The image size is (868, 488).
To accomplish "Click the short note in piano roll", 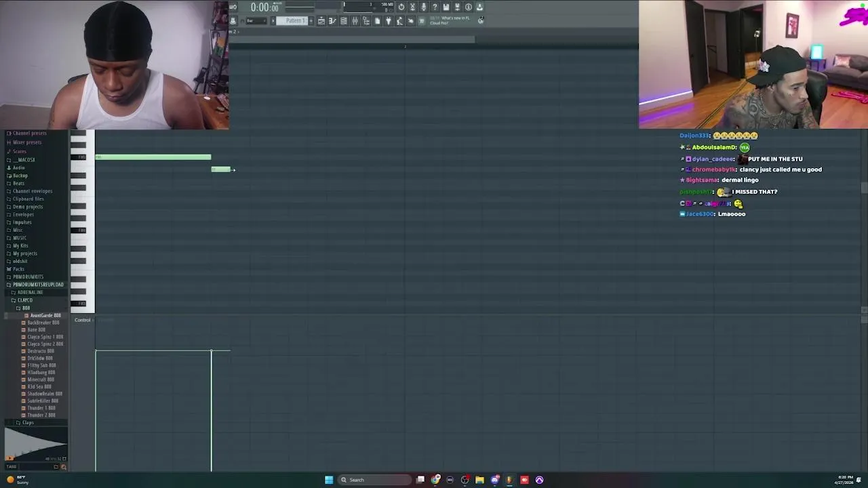I will [x=221, y=169].
